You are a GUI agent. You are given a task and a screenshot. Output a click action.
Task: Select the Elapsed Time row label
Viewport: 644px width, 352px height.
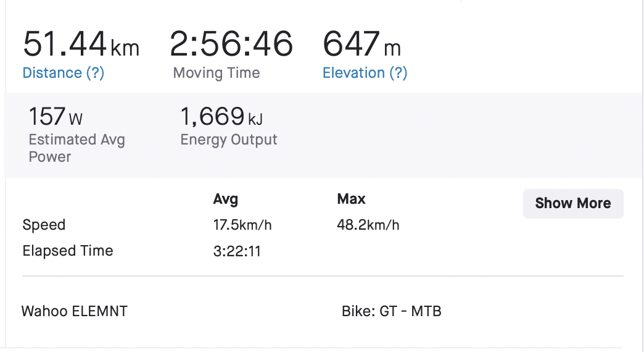pyautogui.click(x=68, y=251)
